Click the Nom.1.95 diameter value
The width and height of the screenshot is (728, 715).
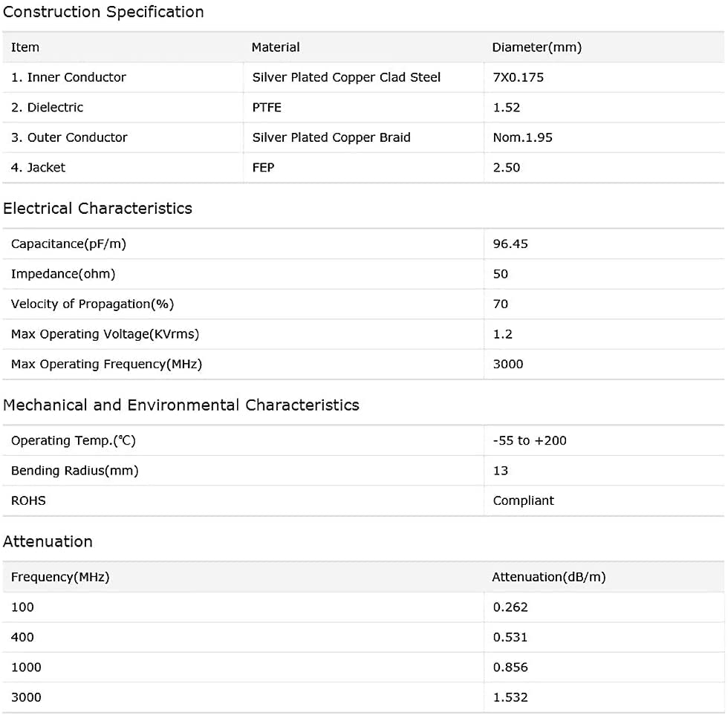coord(523,138)
